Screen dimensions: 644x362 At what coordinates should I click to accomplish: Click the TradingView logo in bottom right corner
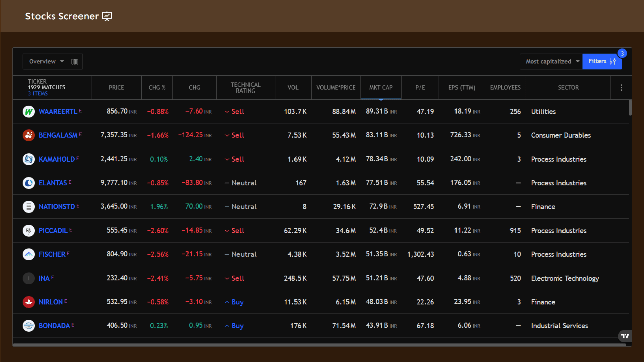[625, 336]
